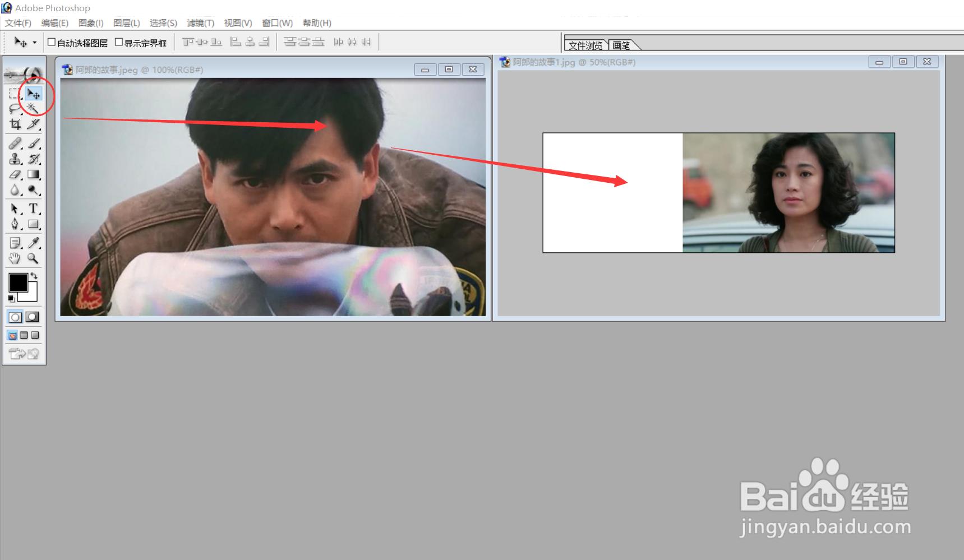Enable the 自动选择图层 checkbox
The image size is (964, 560).
(x=52, y=42)
